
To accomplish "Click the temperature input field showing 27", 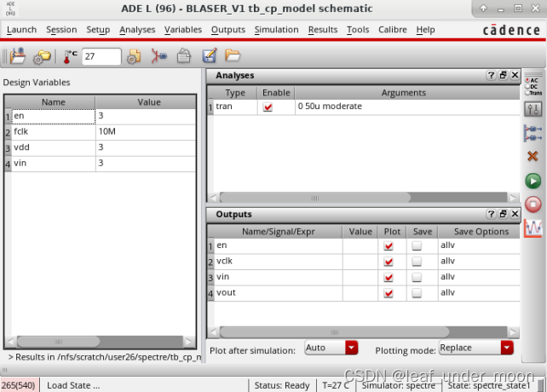I will pyautogui.click(x=101, y=56).
